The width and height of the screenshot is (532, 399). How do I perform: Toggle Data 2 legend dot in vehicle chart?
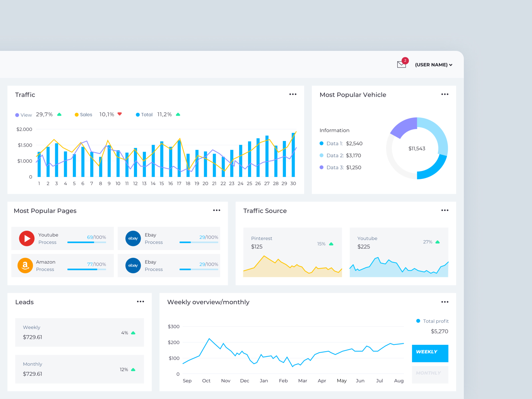coord(322,155)
